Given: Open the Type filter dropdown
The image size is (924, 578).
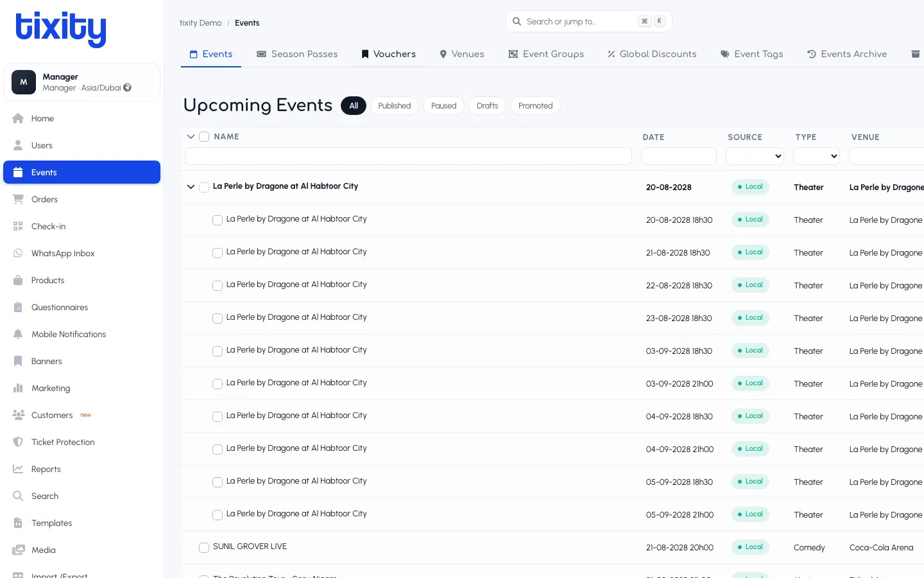Looking at the screenshot, I should point(816,156).
